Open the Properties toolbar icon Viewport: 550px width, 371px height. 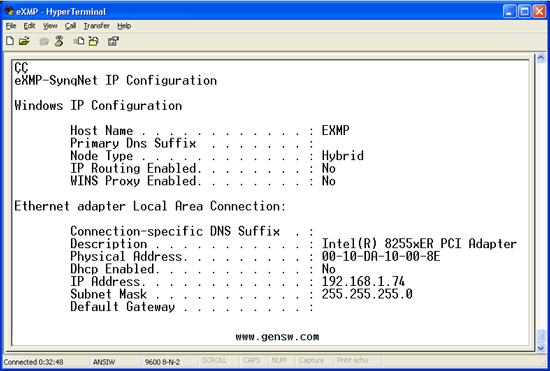[x=113, y=41]
